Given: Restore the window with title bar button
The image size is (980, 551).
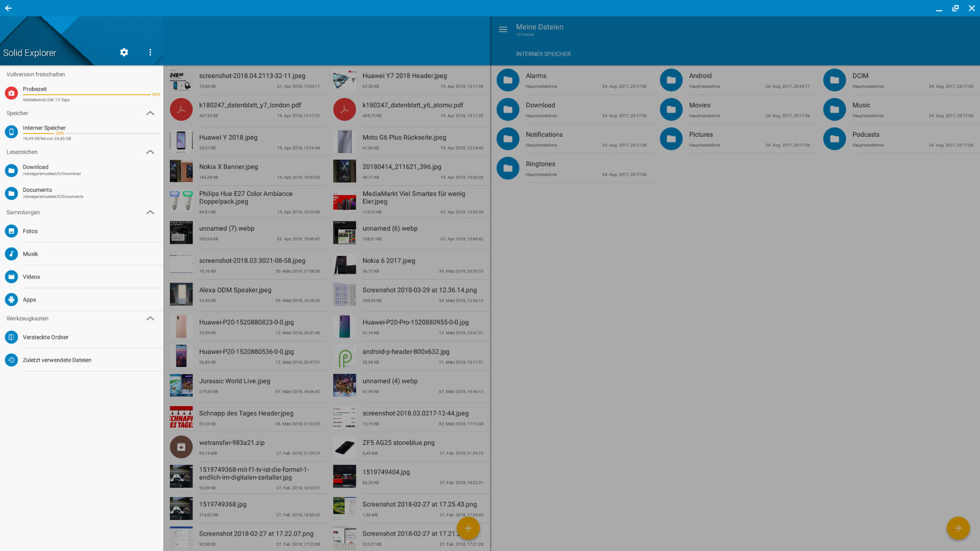Looking at the screenshot, I should (955, 8).
